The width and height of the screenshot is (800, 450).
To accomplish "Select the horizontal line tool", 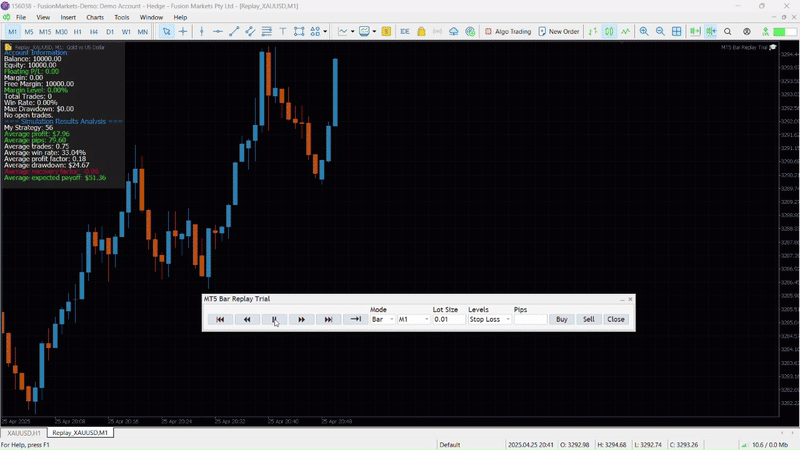I will (x=218, y=32).
